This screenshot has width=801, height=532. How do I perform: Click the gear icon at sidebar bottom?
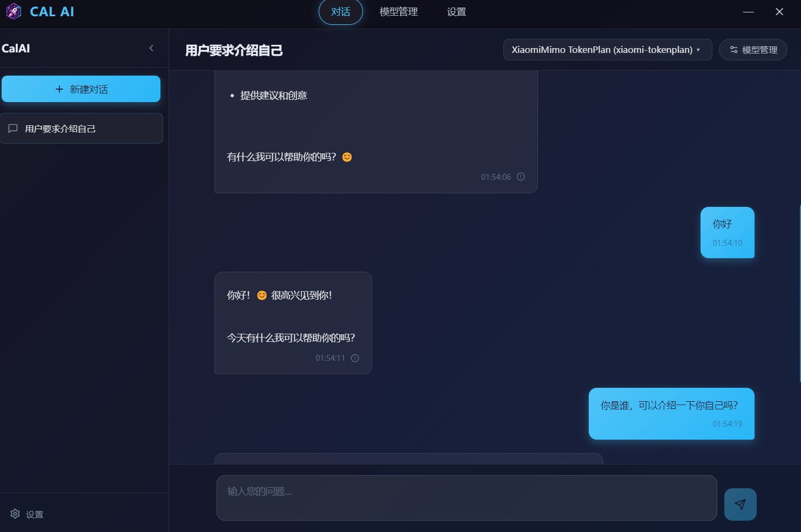(x=15, y=514)
